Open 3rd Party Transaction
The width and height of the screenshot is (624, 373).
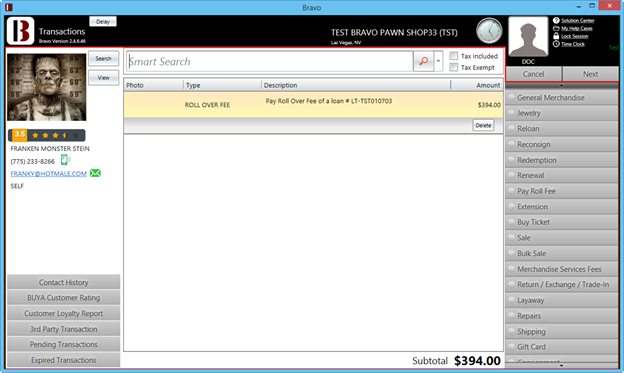63,329
